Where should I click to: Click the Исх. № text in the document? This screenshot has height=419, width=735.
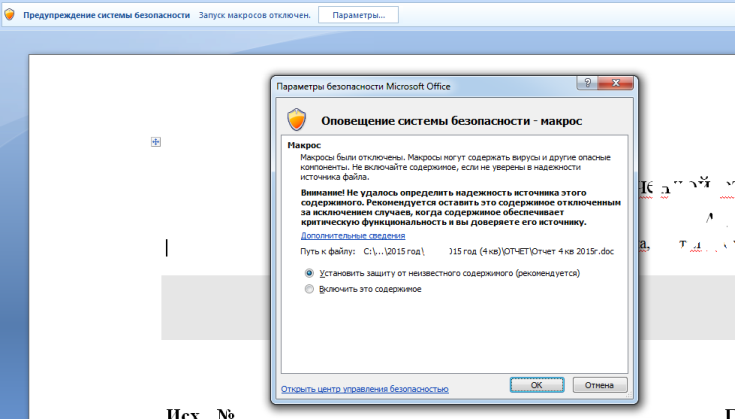[201, 413]
